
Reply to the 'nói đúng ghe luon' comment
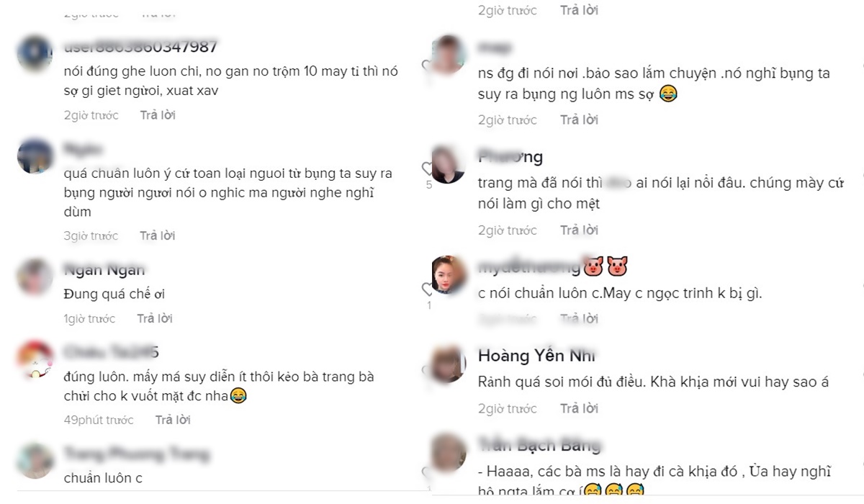[x=158, y=115]
